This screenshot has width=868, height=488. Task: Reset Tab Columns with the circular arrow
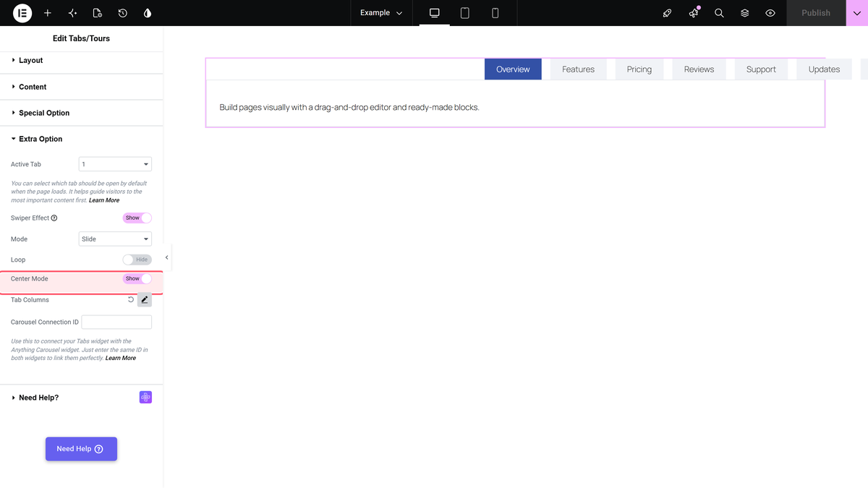pyautogui.click(x=131, y=299)
